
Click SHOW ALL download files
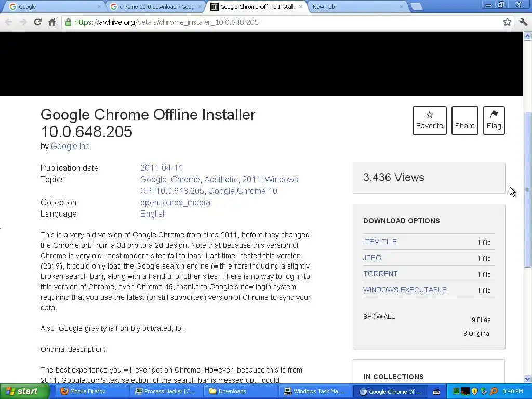pyautogui.click(x=379, y=317)
